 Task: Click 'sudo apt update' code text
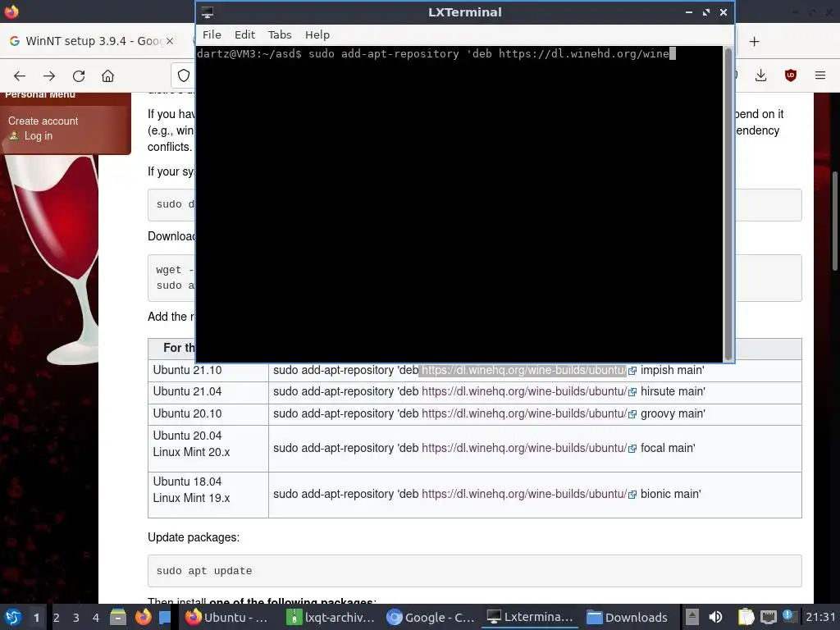[204, 571]
